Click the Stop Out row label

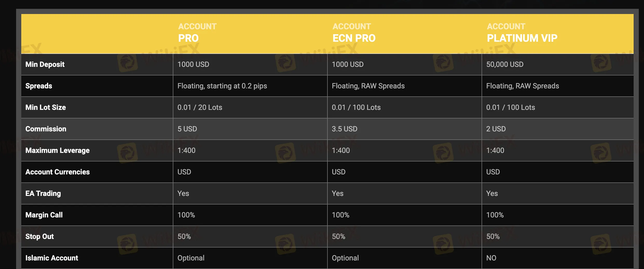coord(39,236)
